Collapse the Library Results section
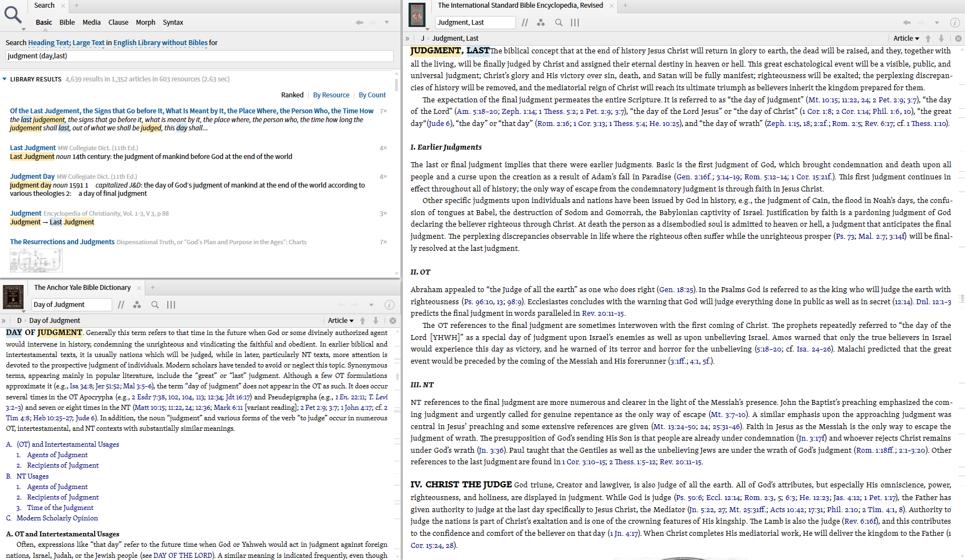The height and width of the screenshot is (560, 965). pyautogui.click(x=4, y=79)
